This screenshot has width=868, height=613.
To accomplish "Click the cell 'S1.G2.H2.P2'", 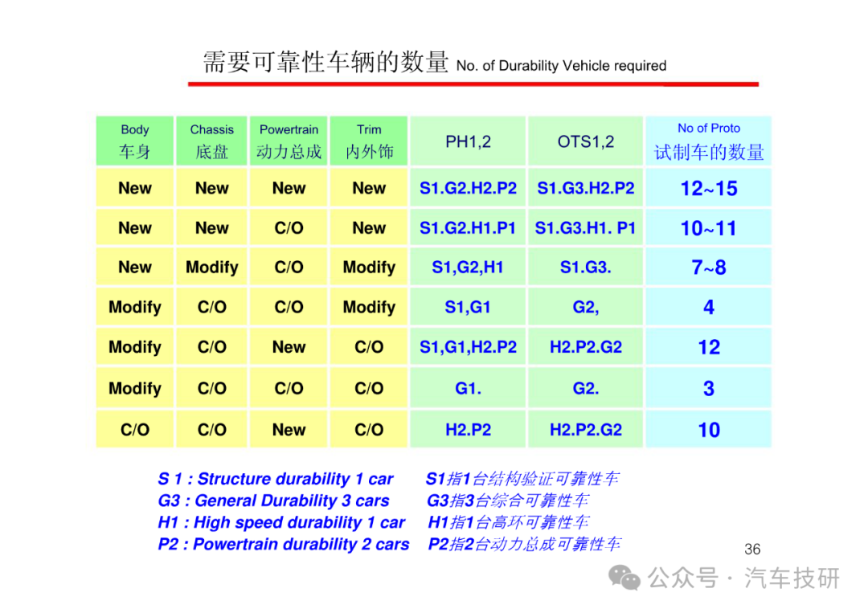I will pyautogui.click(x=468, y=188).
